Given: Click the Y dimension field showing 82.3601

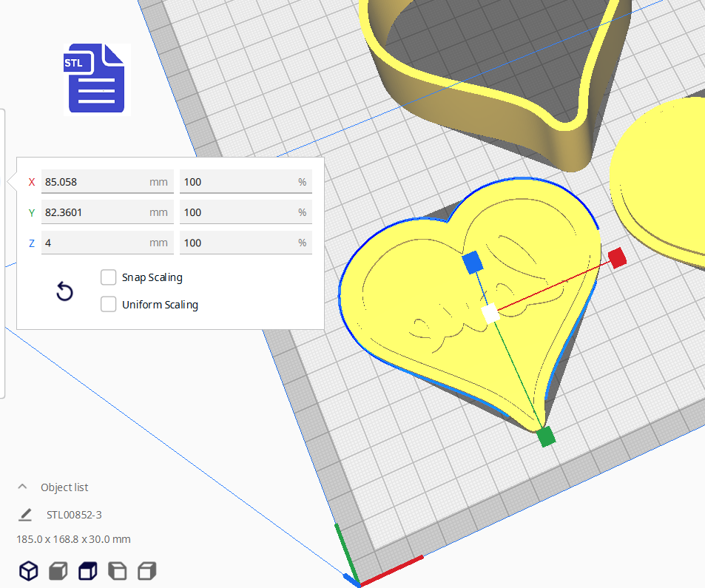Looking at the screenshot, I should coord(107,212).
